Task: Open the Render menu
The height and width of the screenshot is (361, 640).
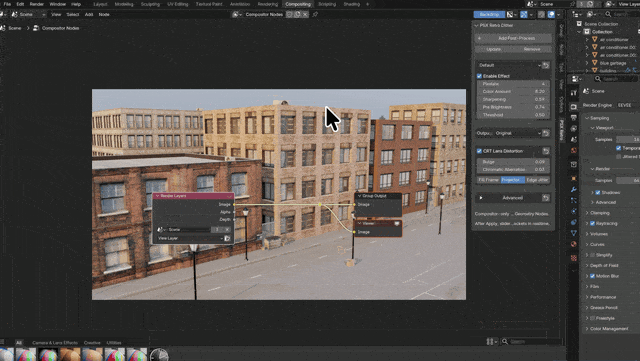Action: click(x=37, y=4)
